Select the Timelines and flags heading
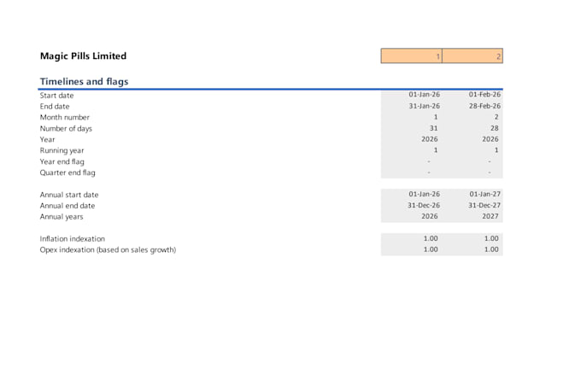The height and width of the screenshot is (392, 581). coord(84,81)
